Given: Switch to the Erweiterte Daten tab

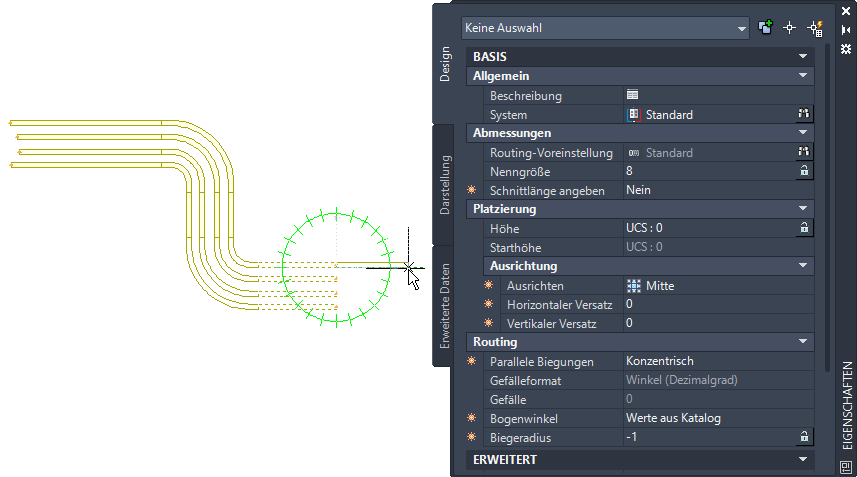Looking at the screenshot, I should point(445,306).
